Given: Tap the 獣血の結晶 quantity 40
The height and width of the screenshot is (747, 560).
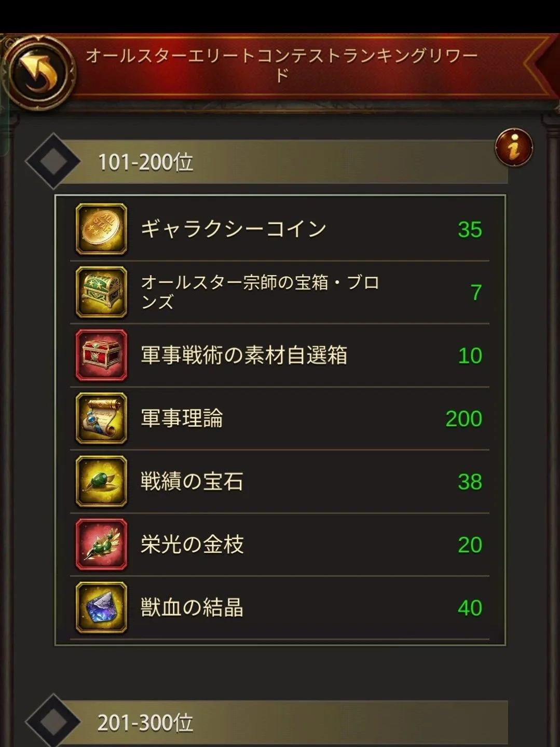Looking at the screenshot, I should point(470,608).
